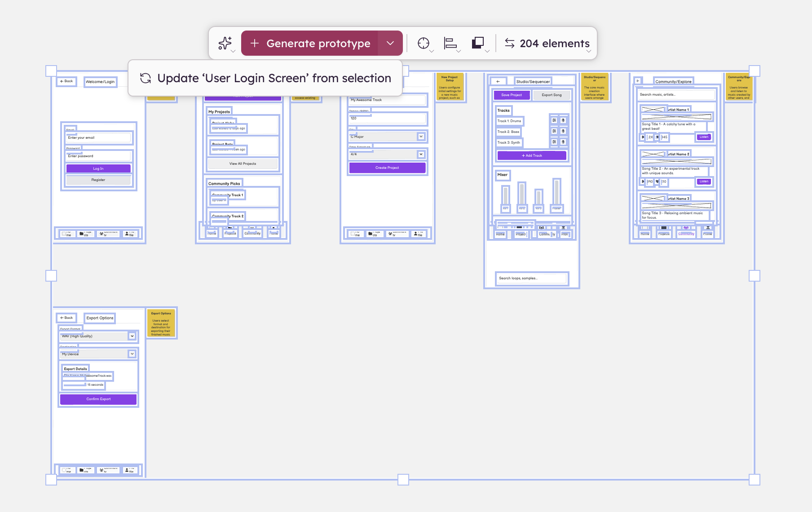Click the layer order icon in toolbar
This screenshot has width=812, height=512.
tap(478, 43)
